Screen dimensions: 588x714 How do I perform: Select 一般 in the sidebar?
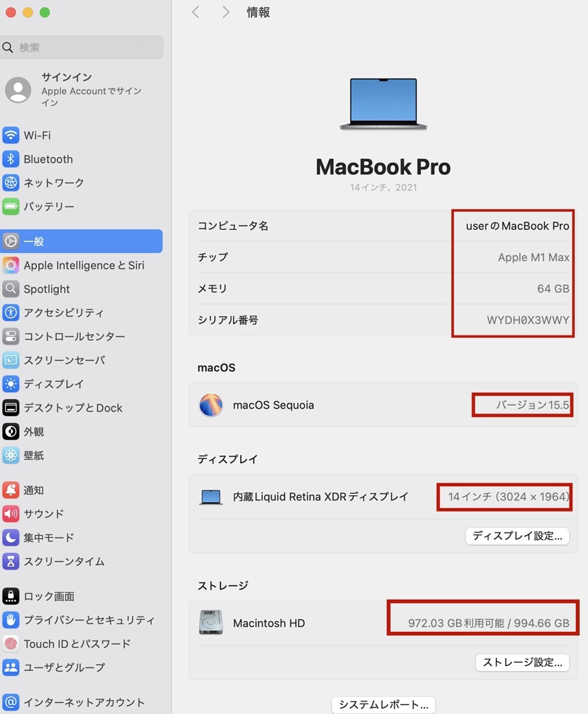tap(81, 242)
